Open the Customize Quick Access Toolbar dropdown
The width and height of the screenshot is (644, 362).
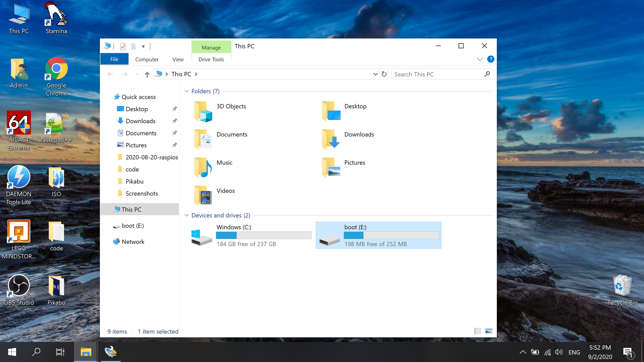[x=143, y=47]
